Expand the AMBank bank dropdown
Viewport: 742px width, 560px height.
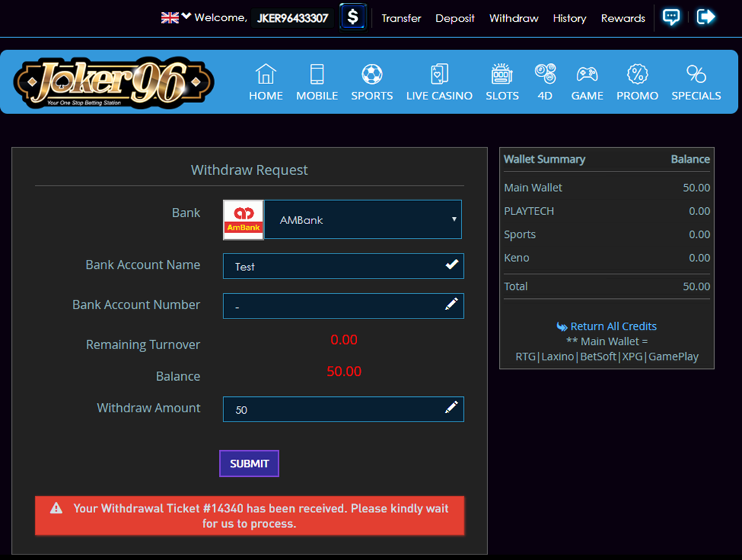click(x=363, y=220)
